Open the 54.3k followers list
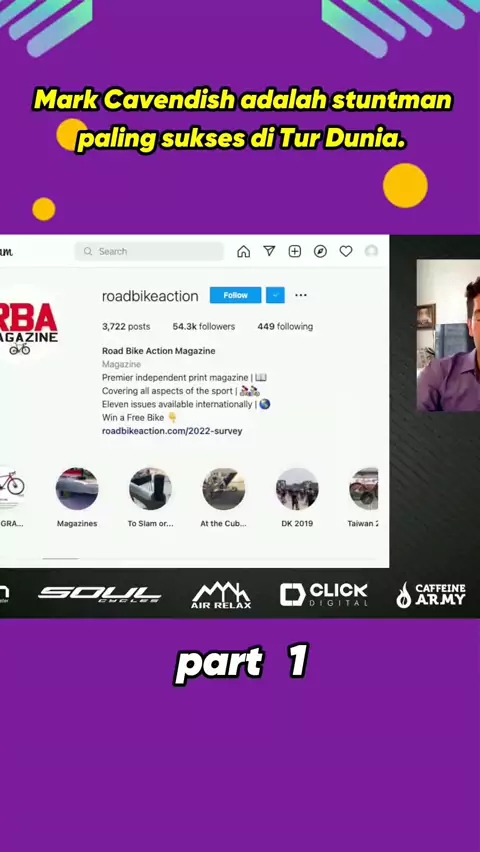This screenshot has width=480, height=852. pyautogui.click(x=204, y=327)
